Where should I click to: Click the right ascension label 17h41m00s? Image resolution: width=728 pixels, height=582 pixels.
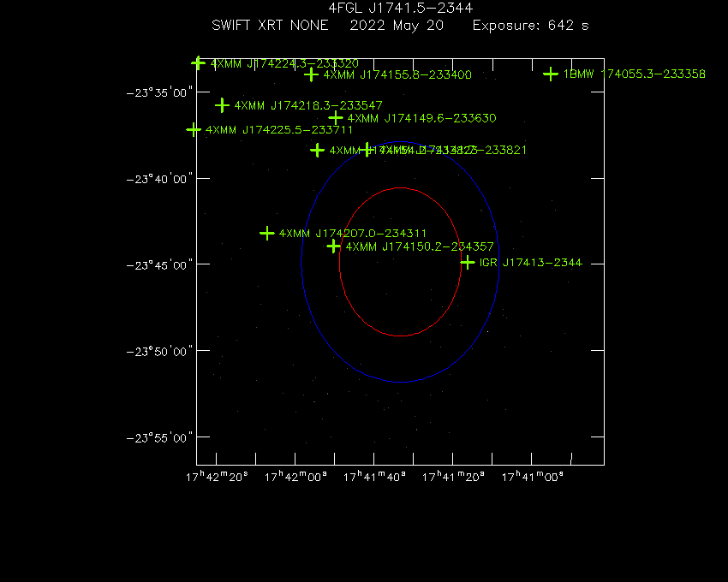[533, 477]
